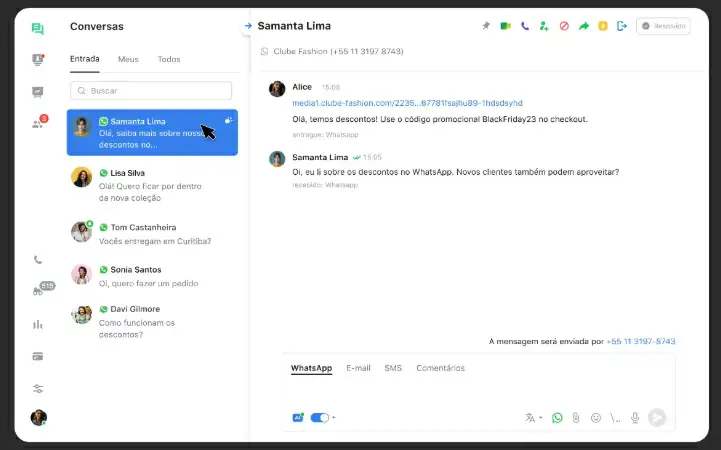Image resolution: width=721 pixels, height=450 pixels.
Task: Open the AI assistant icon in composer
Action: click(298, 417)
